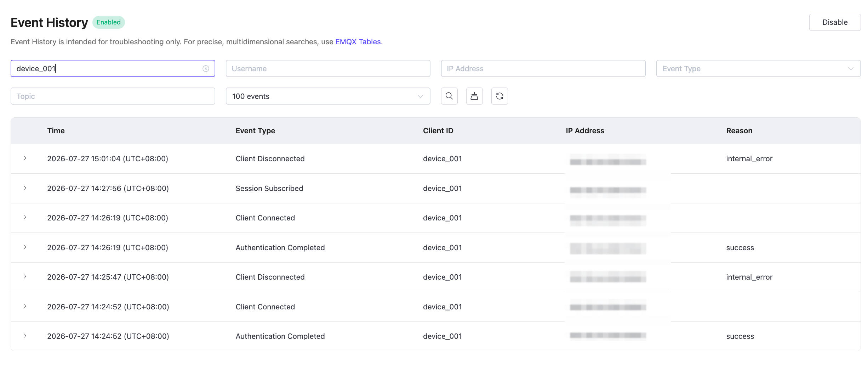Open the Event Type dropdown

[x=758, y=68]
